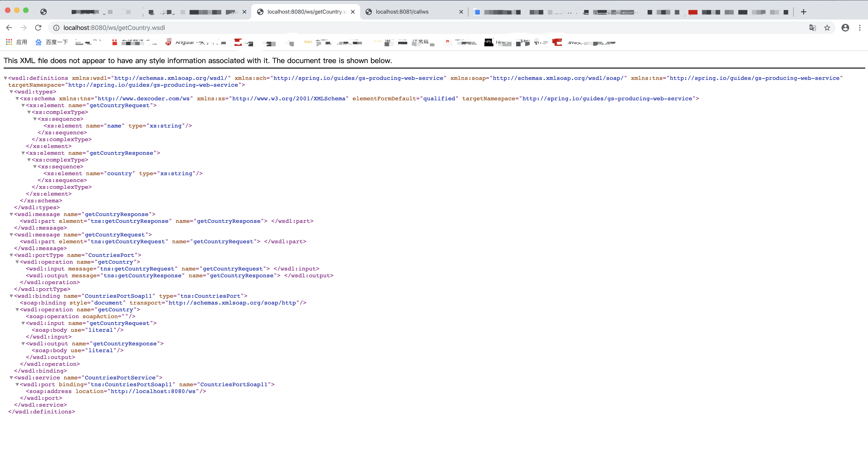Open the Angular bookmark
The height and width of the screenshot is (467, 868).
(185, 42)
